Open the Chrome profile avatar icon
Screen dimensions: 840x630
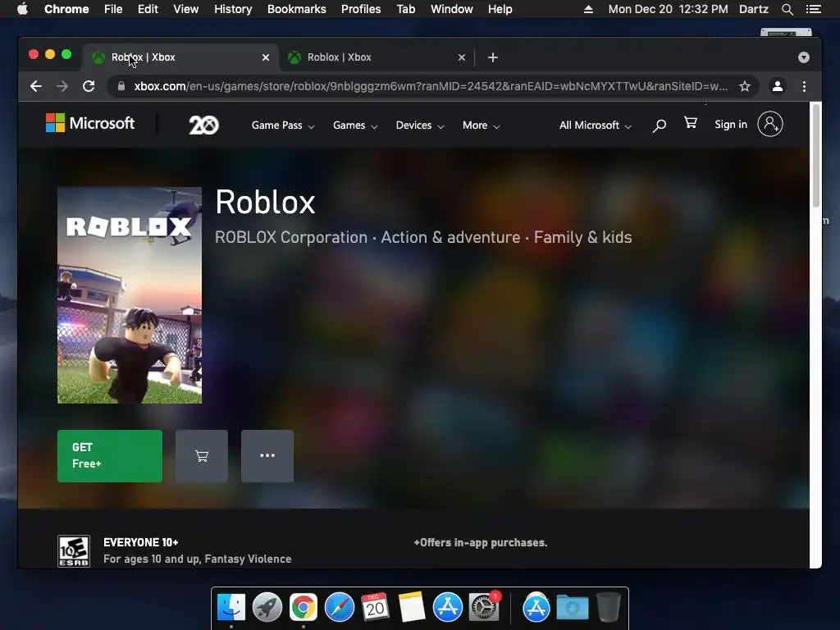point(778,86)
